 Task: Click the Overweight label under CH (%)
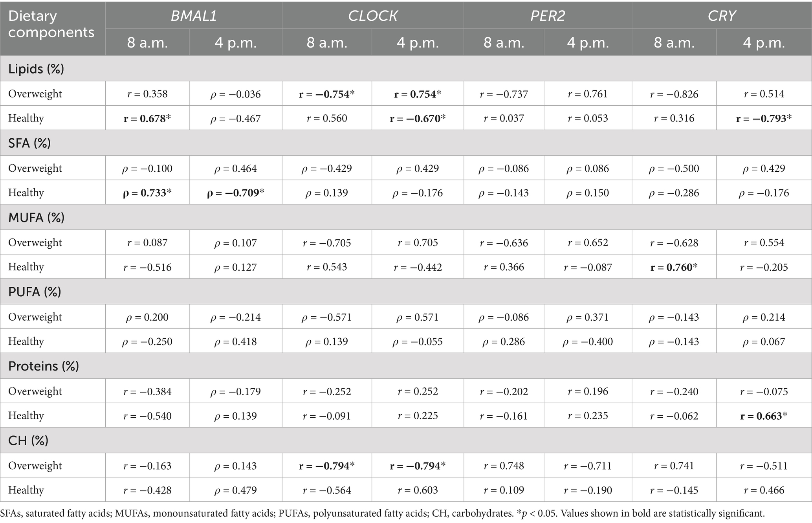[x=35, y=466]
